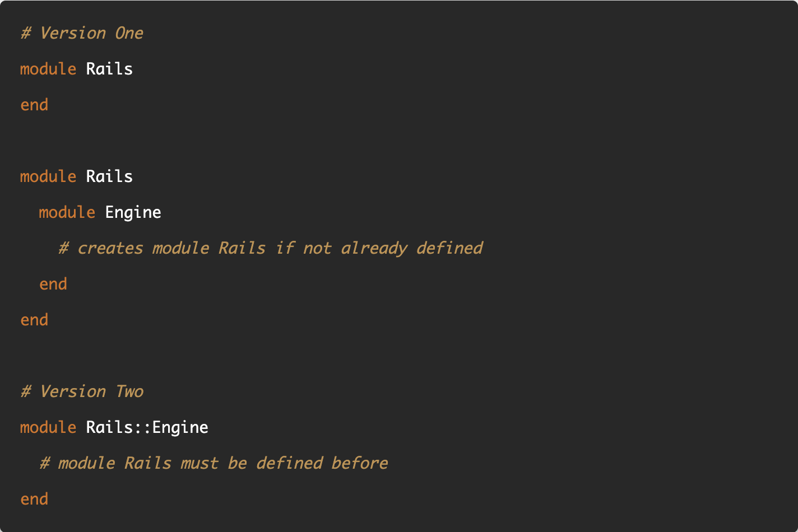The image size is (798, 532).
Task: Place cursor on first 'module' keyword
Action: (48, 69)
